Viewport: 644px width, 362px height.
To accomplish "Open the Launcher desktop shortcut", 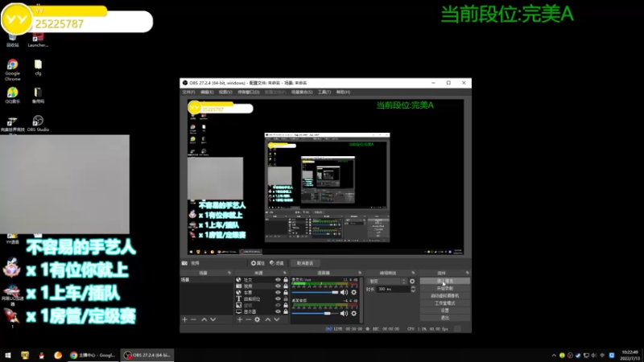I will pyautogui.click(x=38, y=40).
